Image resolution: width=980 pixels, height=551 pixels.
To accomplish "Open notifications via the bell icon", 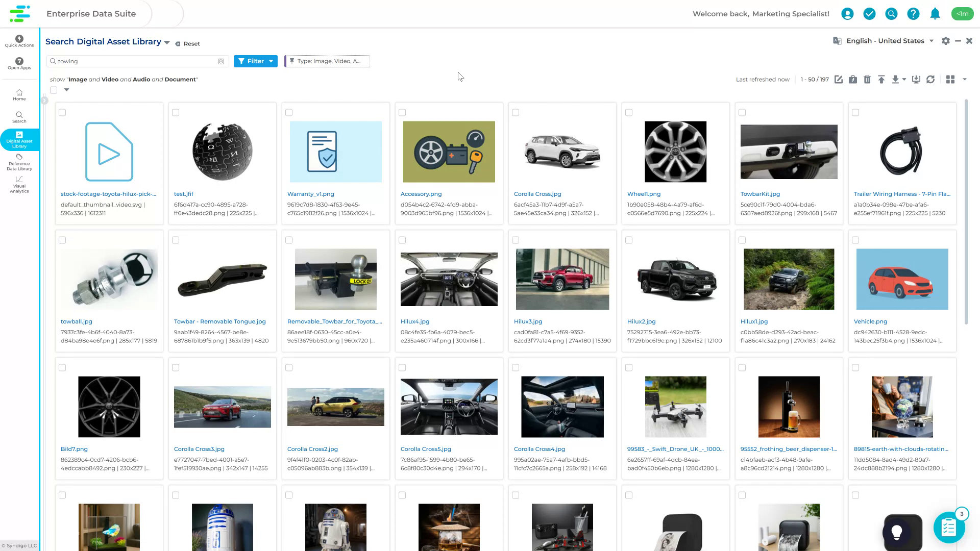I will (935, 14).
